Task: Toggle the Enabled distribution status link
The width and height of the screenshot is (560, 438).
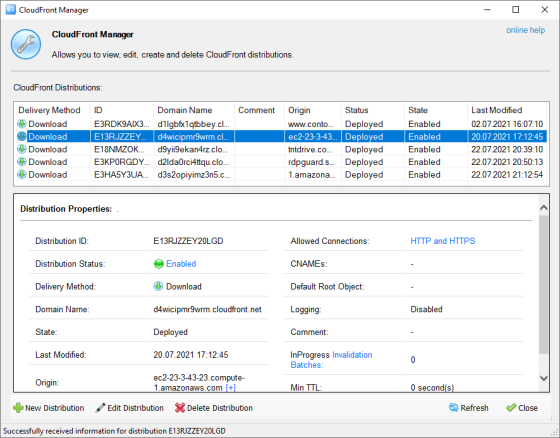Action: pyautogui.click(x=181, y=264)
